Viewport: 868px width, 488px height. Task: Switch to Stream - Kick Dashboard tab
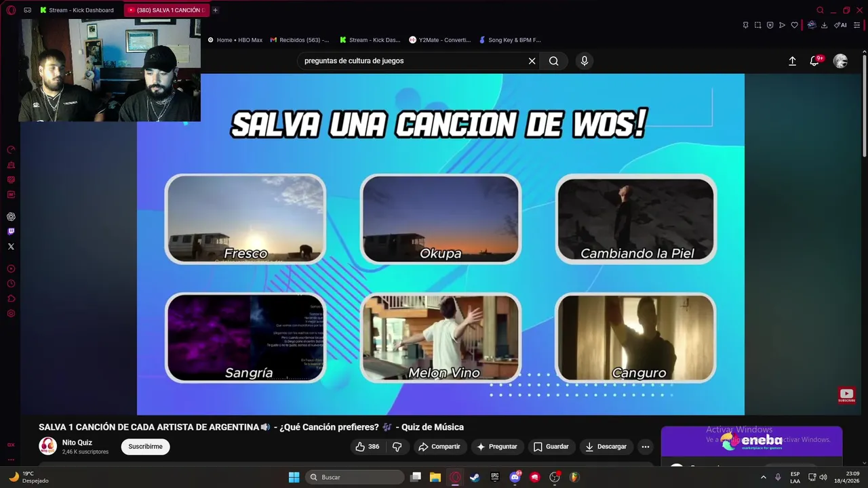click(77, 10)
